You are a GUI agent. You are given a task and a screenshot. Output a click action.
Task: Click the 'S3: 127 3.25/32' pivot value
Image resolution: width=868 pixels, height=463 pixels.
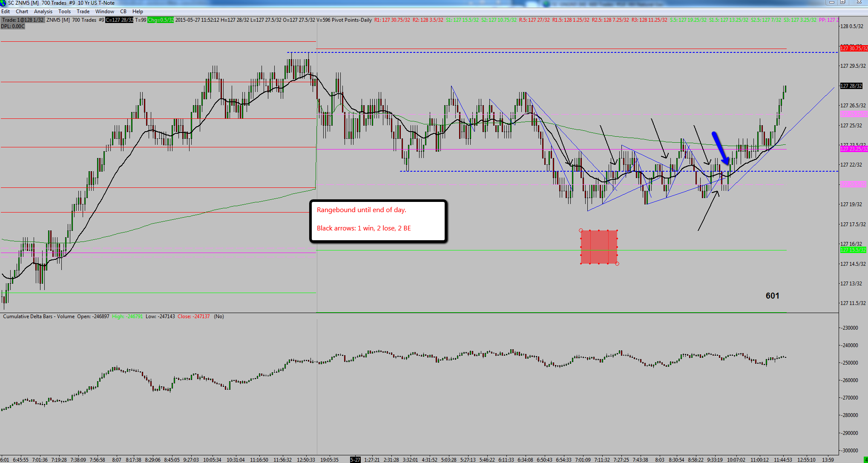click(x=800, y=20)
